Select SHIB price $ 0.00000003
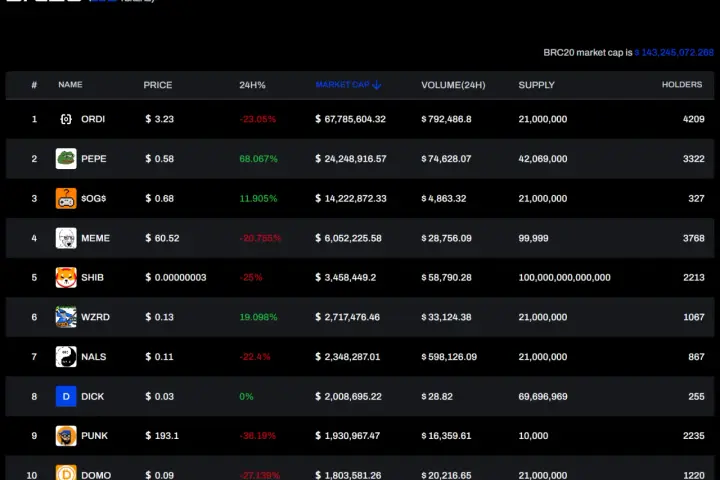Viewport: 720px width, 480px height. (176, 277)
